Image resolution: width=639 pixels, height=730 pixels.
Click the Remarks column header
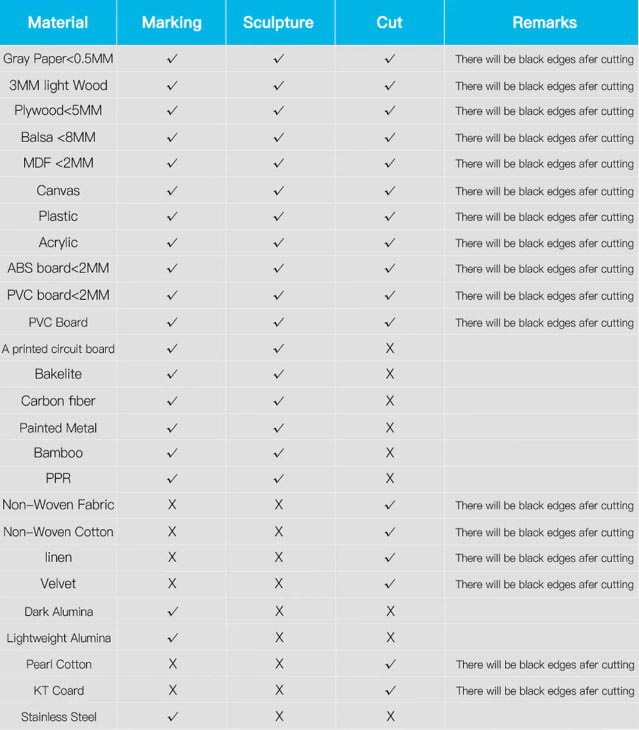click(x=544, y=22)
